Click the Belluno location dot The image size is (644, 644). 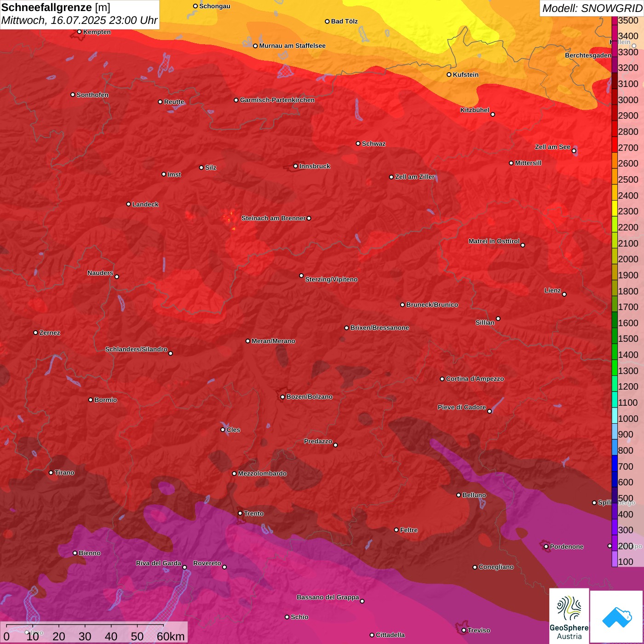click(459, 495)
